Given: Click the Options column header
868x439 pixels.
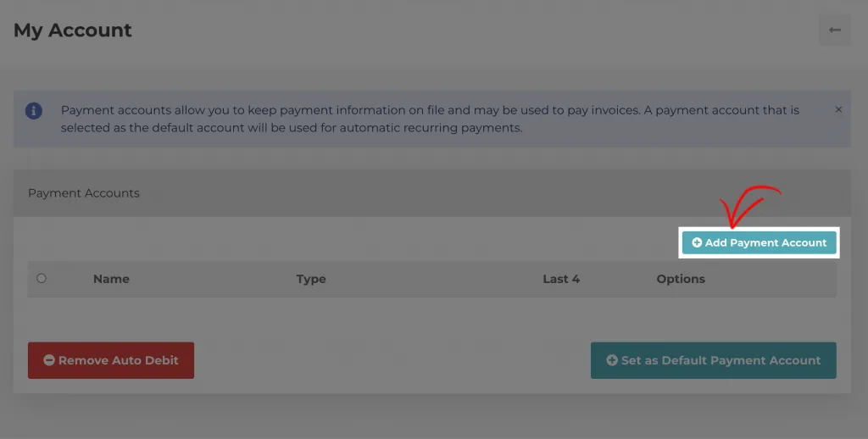Looking at the screenshot, I should pos(681,279).
